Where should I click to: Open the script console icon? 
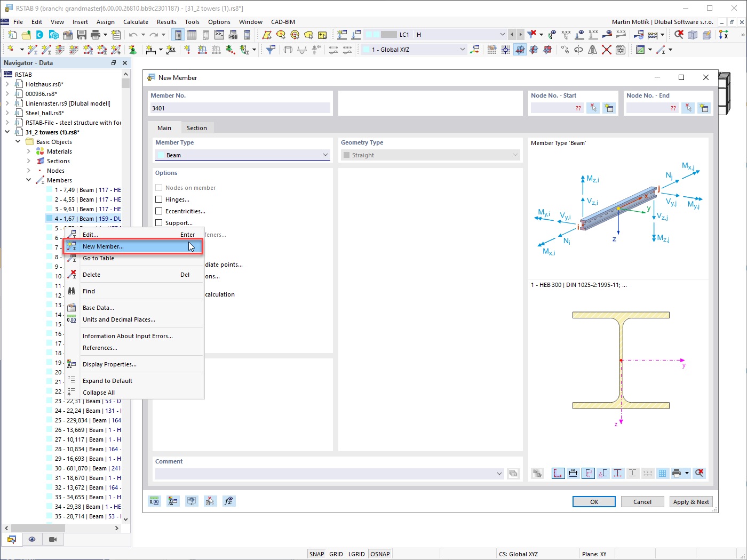coord(219,35)
